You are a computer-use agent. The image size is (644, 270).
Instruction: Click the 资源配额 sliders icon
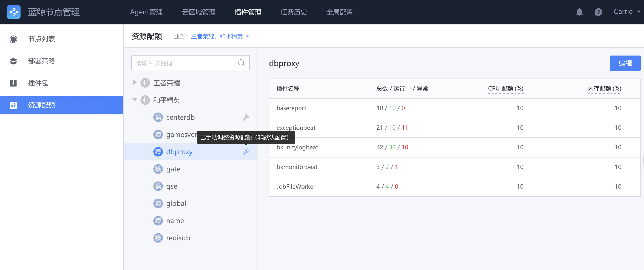pyautogui.click(x=14, y=105)
